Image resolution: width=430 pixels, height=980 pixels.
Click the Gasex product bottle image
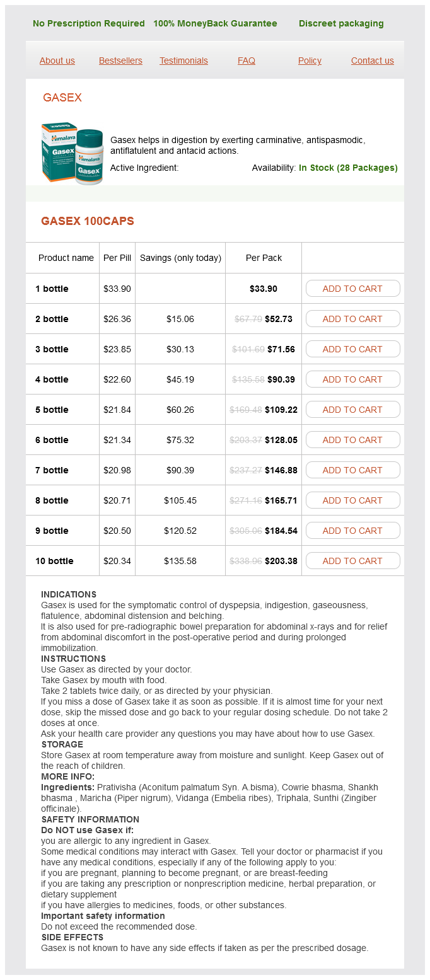point(72,154)
